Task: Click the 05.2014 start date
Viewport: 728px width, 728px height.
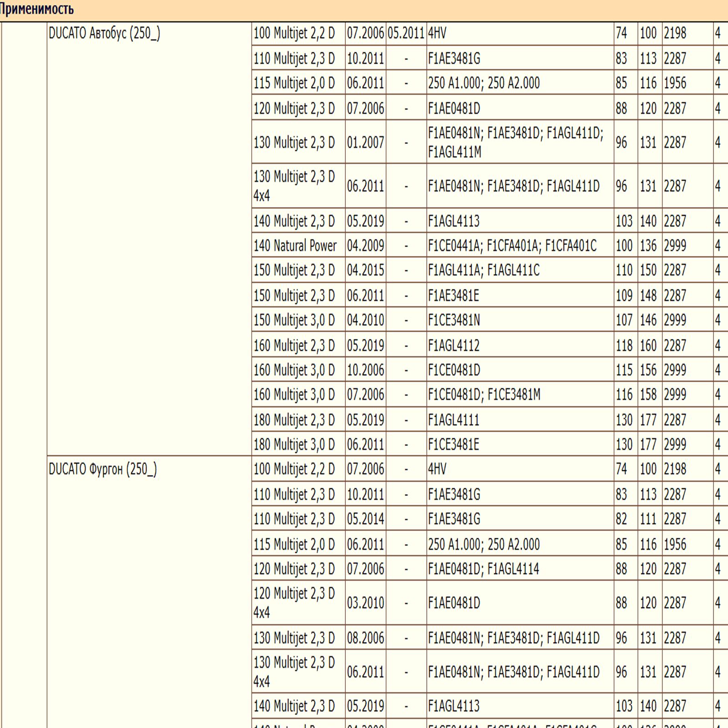Action: (x=365, y=519)
